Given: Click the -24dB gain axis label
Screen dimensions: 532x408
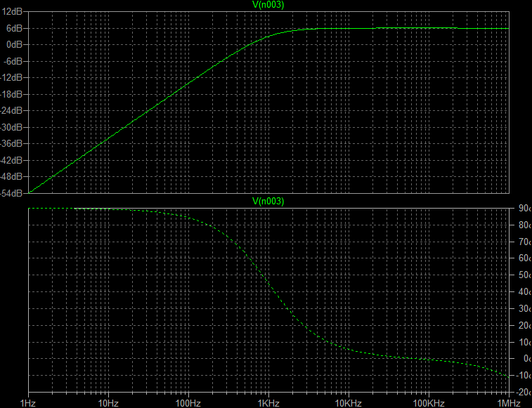Looking at the screenshot, I should pos(13,110).
